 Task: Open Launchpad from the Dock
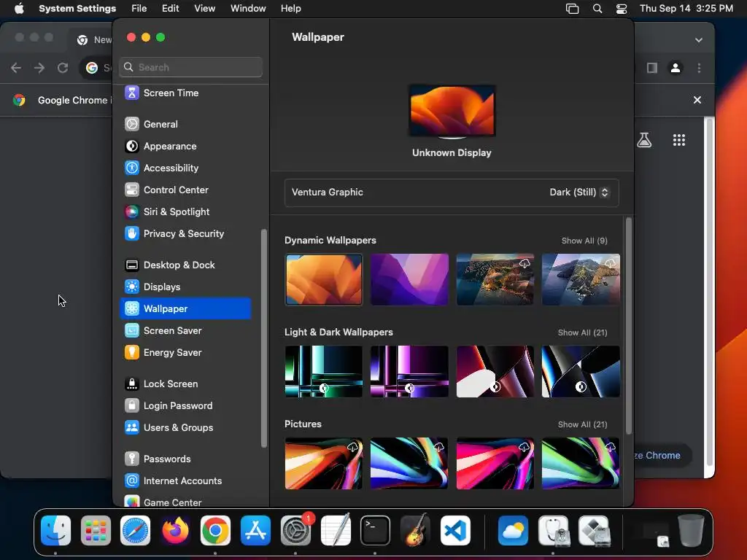coord(96,531)
